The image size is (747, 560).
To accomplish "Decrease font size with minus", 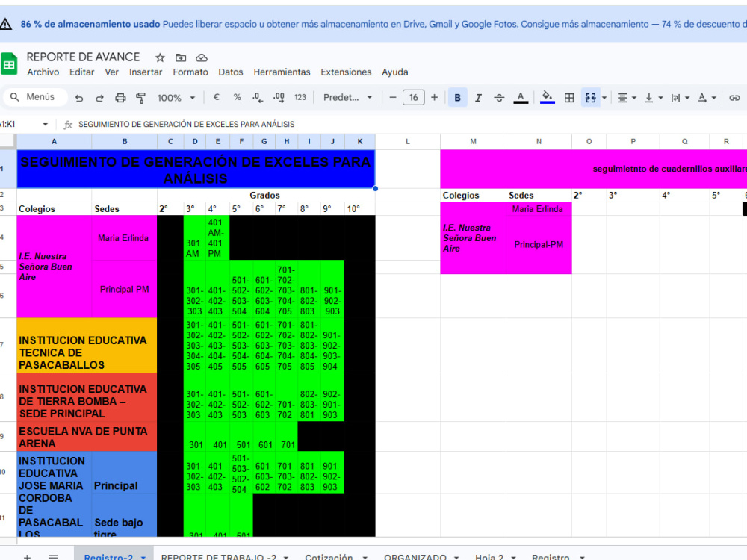I will click(x=393, y=97).
